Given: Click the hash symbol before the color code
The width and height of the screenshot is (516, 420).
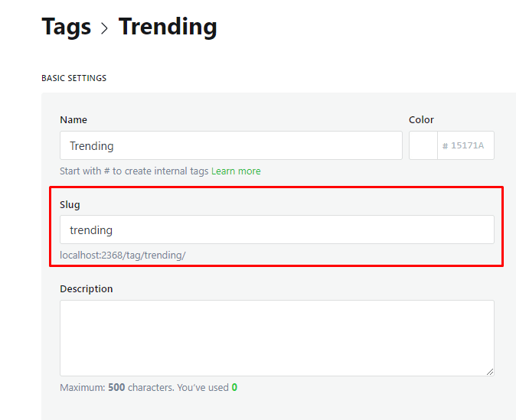Looking at the screenshot, I should (446, 145).
